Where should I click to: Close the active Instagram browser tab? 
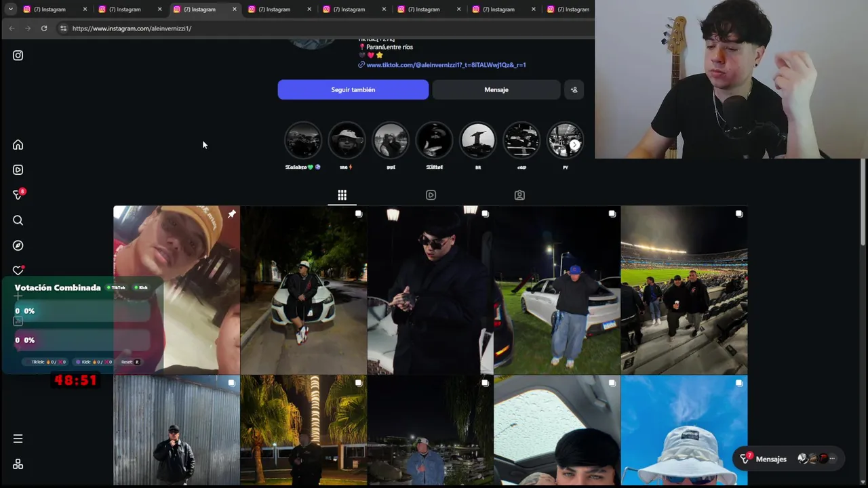point(235,9)
